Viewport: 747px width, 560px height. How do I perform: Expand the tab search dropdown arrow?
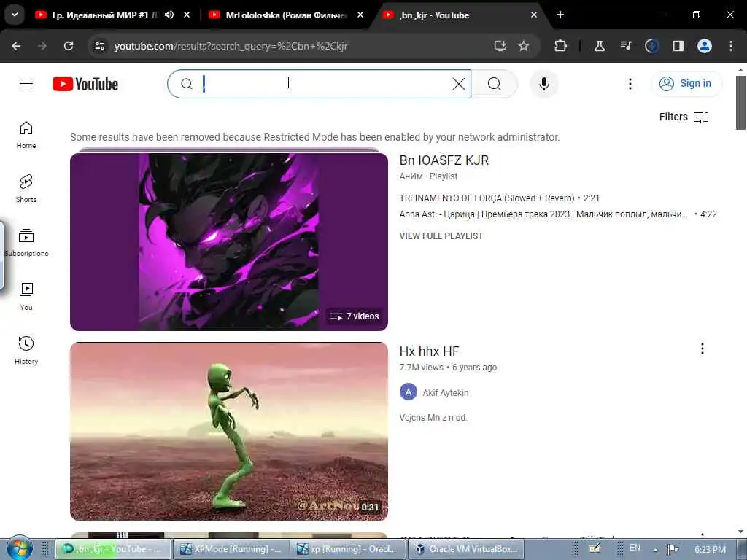[15, 15]
